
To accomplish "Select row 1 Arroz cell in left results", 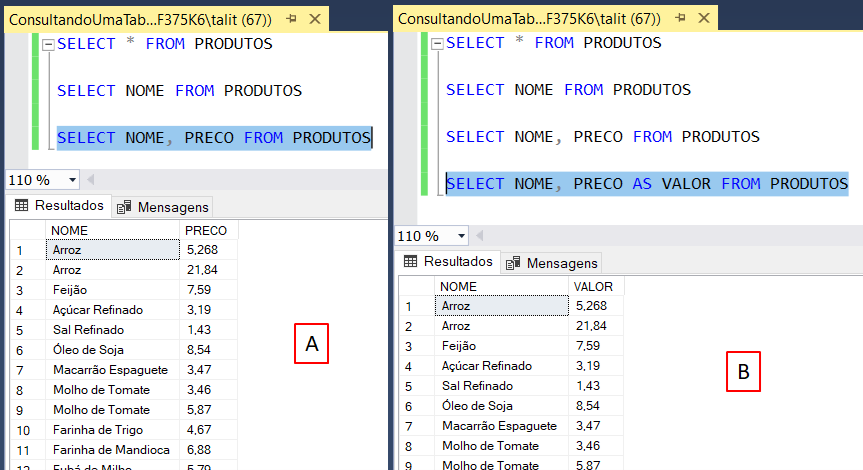I will pyautogui.click(x=113, y=250).
